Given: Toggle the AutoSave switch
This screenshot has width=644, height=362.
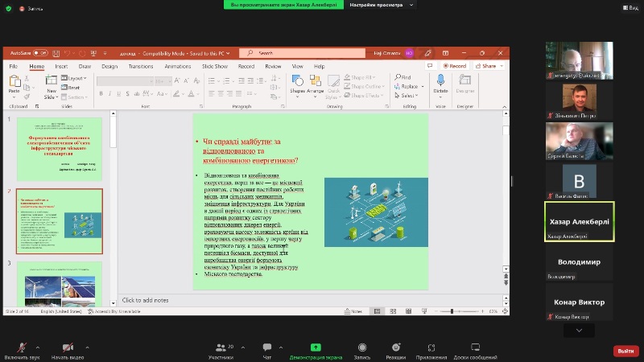Looking at the screenshot, I should click(x=42, y=53).
